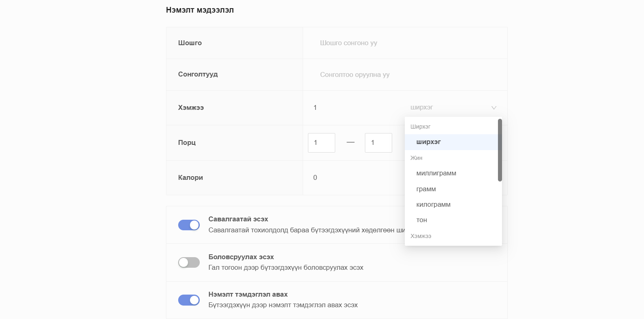Choose миллиграмм from the unit list
The height and width of the screenshot is (319, 644).
(436, 173)
